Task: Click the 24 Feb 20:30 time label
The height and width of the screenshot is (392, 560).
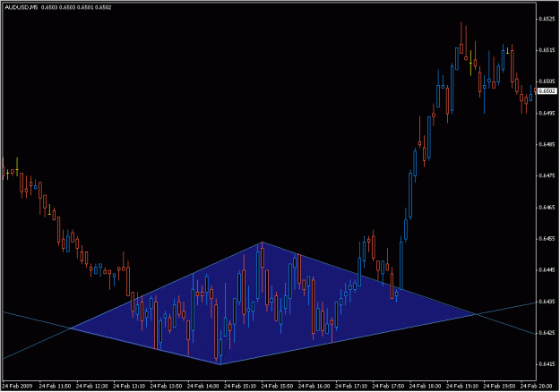Action: [535, 387]
